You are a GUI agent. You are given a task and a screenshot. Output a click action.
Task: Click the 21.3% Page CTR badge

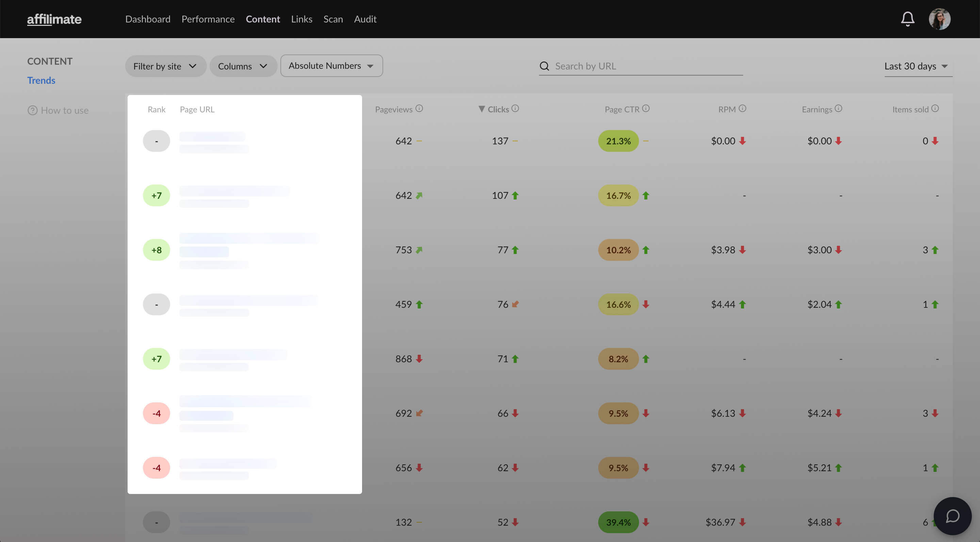pyautogui.click(x=618, y=141)
